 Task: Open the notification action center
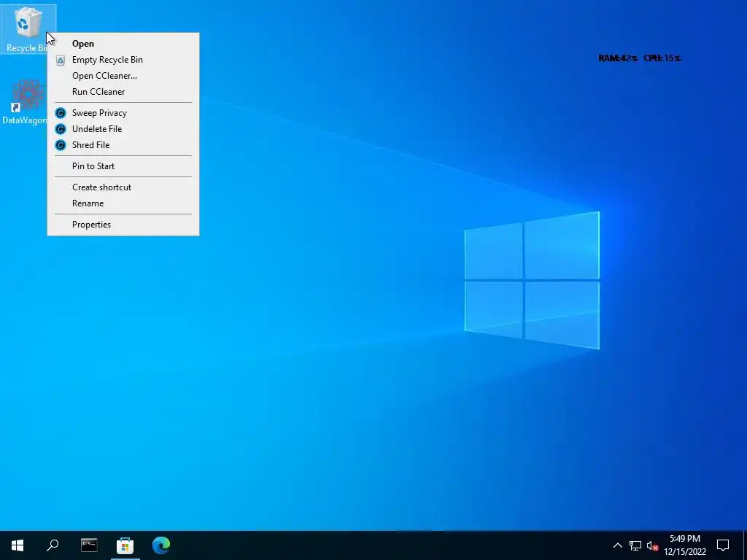click(x=723, y=545)
